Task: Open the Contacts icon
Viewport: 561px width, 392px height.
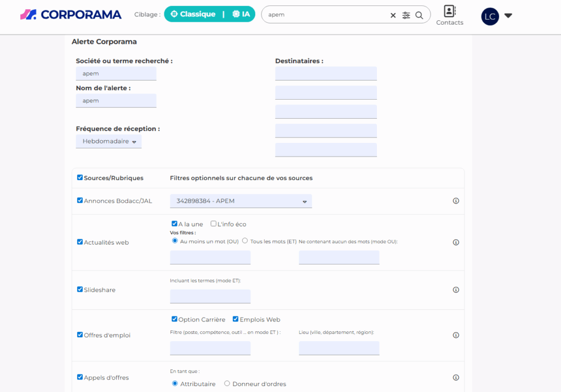Action: click(x=450, y=15)
